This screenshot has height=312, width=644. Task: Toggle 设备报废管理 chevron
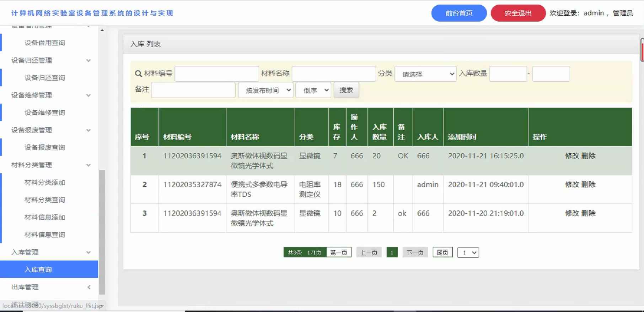point(88,130)
